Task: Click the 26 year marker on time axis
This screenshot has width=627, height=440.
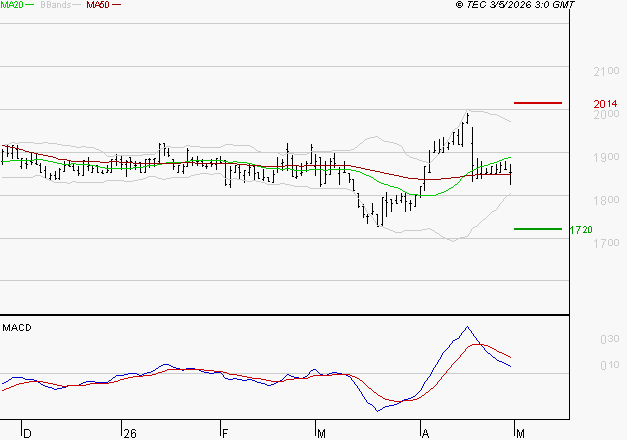Action: pyautogui.click(x=130, y=434)
